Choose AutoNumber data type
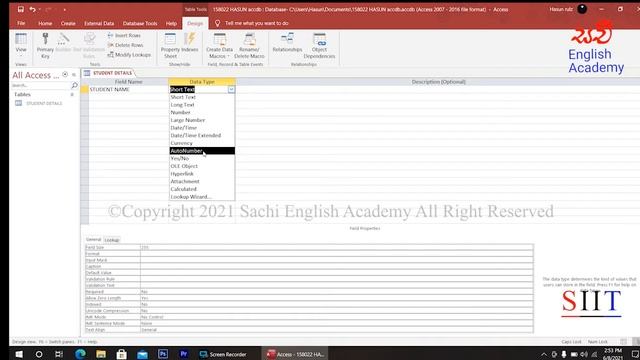The image size is (640, 360). pyautogui.click(x=202, y=151)
